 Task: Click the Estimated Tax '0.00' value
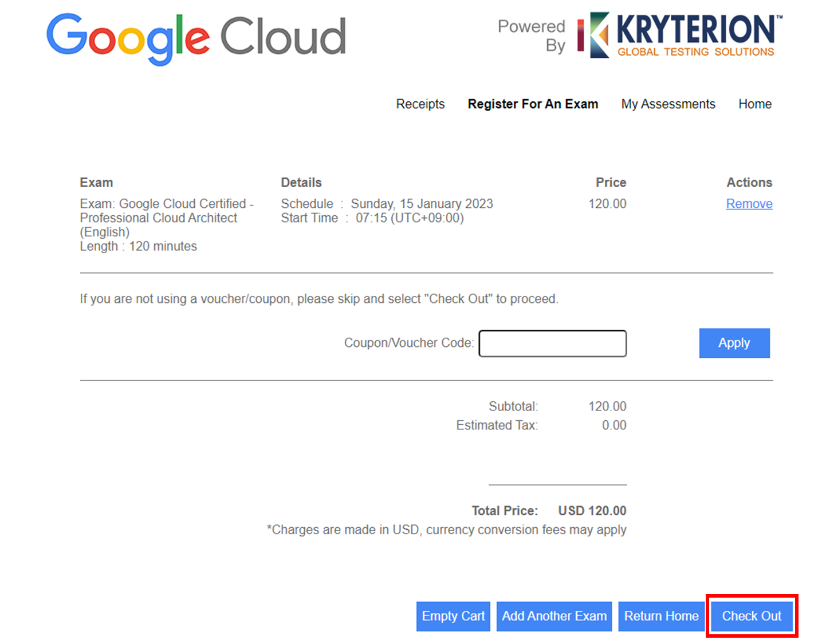[x=614, y=425]
